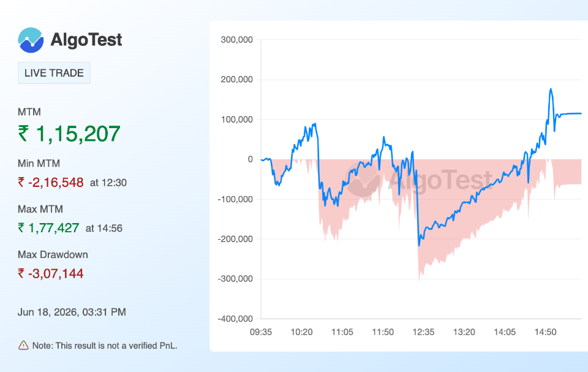Click the Max Drawdown value -3,07,144

click(x=56, y=274)
